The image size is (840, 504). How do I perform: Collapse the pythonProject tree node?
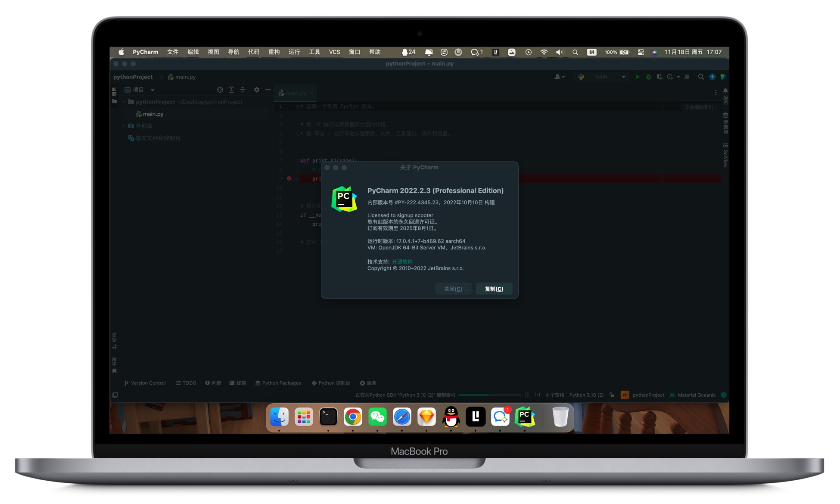pyautogui.click(x=124, y=102)
